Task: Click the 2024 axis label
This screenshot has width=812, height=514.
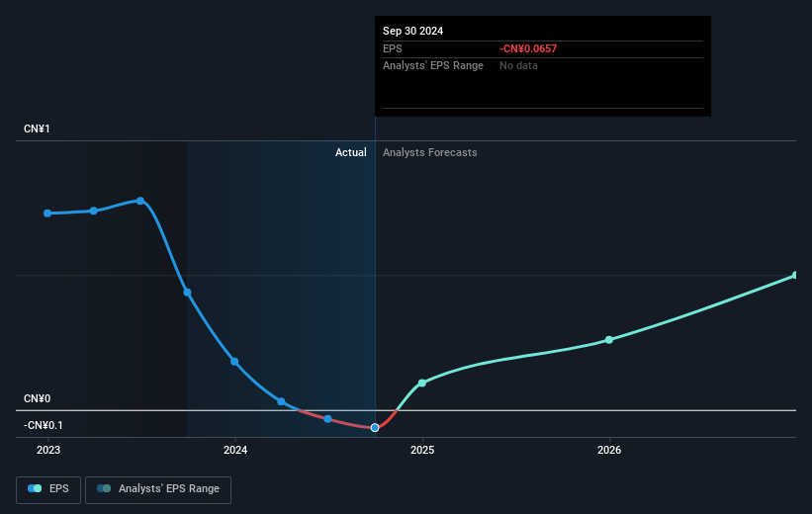Action: (235, 450)
